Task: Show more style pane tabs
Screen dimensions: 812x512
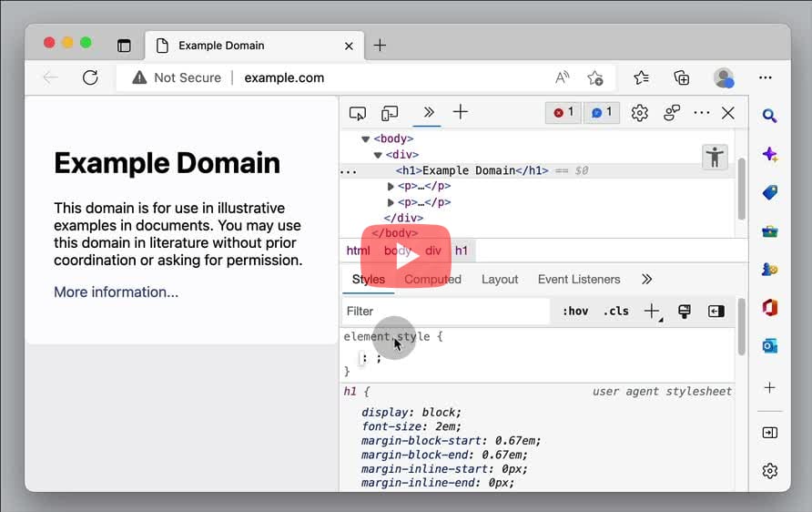Action: click(x=646, y=280)
